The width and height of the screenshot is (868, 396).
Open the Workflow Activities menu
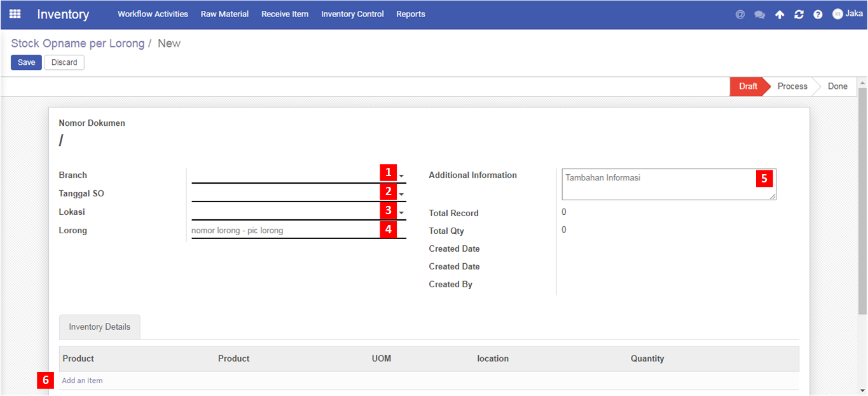tap(153, 14)
